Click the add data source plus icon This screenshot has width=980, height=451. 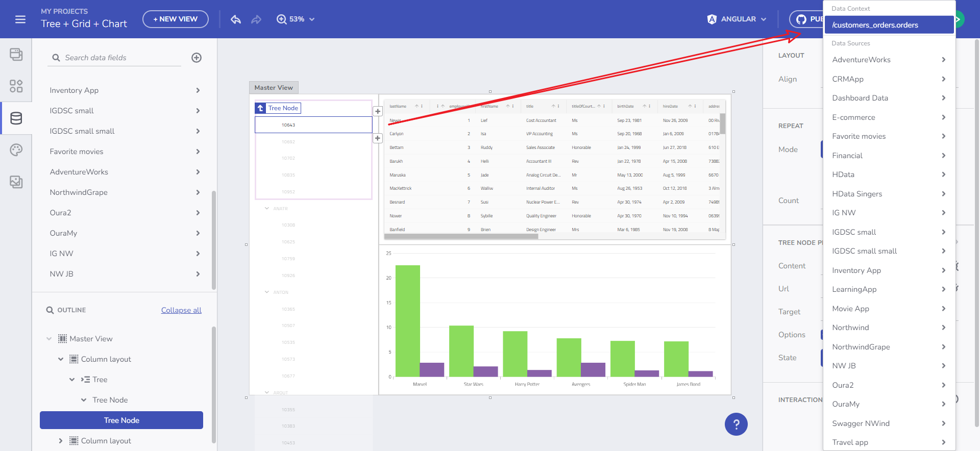[197, 58]
